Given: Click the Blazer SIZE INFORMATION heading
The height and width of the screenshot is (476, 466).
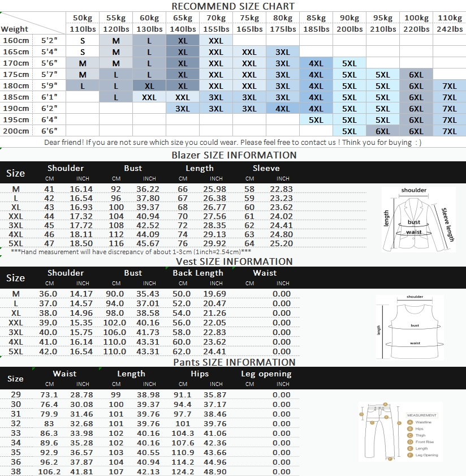Looking at the screenshot, I should (234, 155).
